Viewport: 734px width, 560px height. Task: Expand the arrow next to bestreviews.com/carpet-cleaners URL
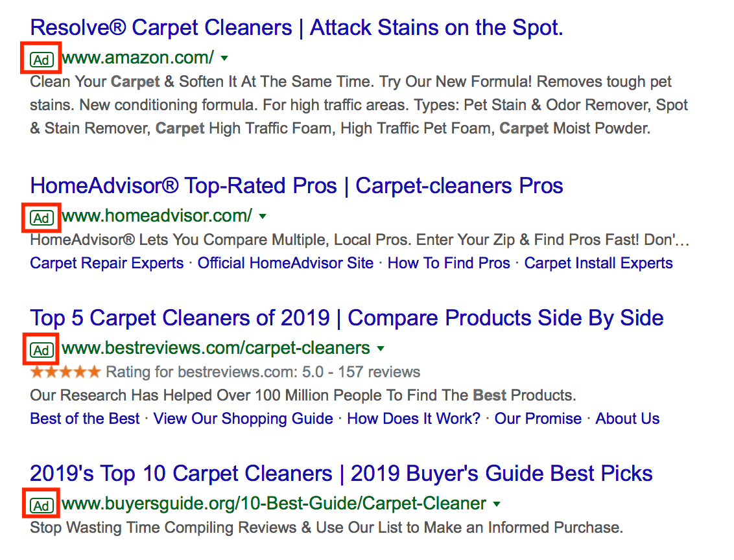click(x=381, y=349)
